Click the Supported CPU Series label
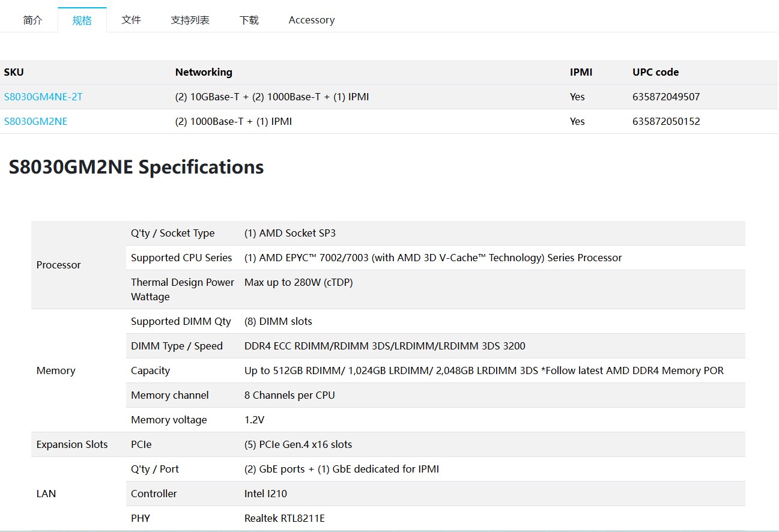The image size is (779, 532). 181,258
